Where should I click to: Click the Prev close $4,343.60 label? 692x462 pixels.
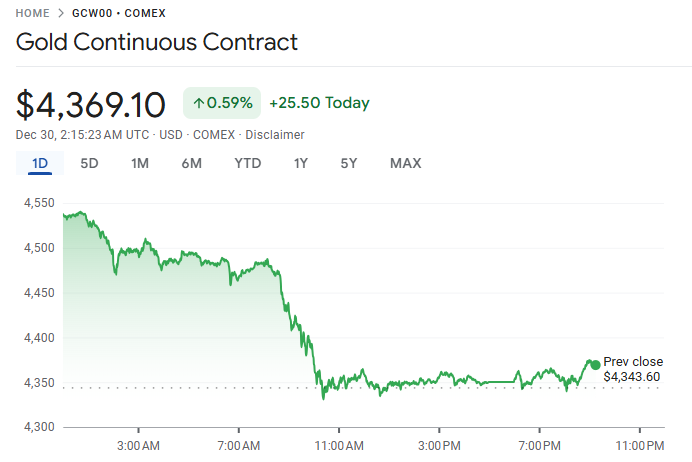click(x=632, y=369)
